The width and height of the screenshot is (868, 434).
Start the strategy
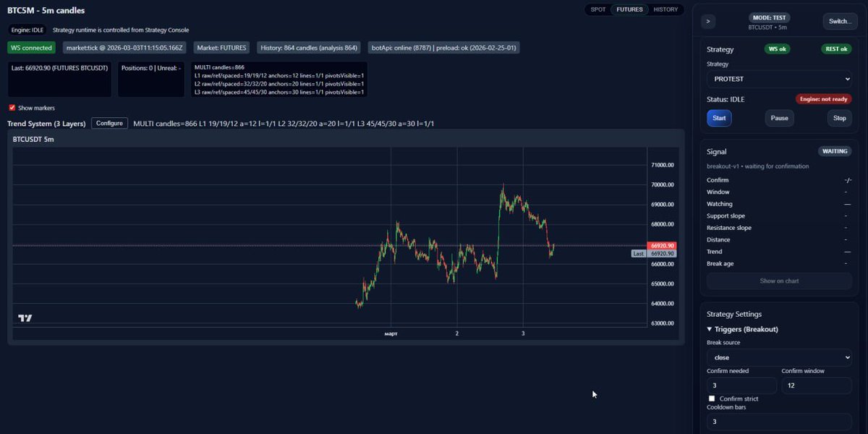[719, 118]
